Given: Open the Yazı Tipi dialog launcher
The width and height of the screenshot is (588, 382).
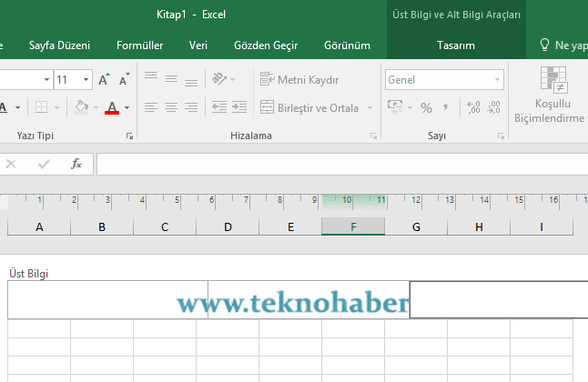Looking at the screenshot, I should point(129,136).
